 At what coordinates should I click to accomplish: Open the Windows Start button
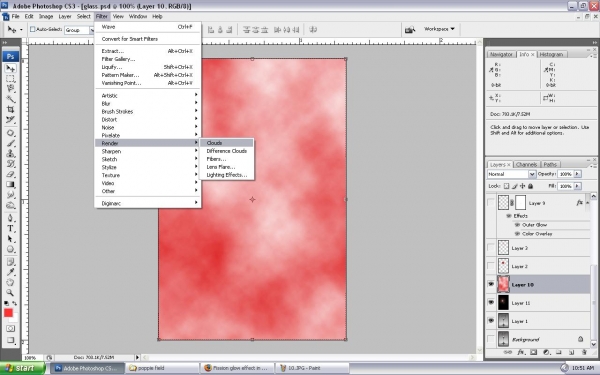coord(23,368)
